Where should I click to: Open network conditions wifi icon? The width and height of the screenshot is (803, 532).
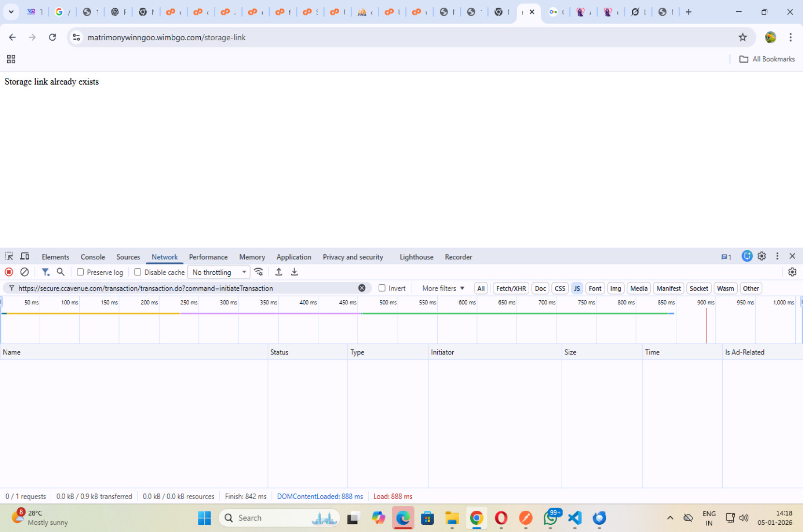tap(259, 272)
